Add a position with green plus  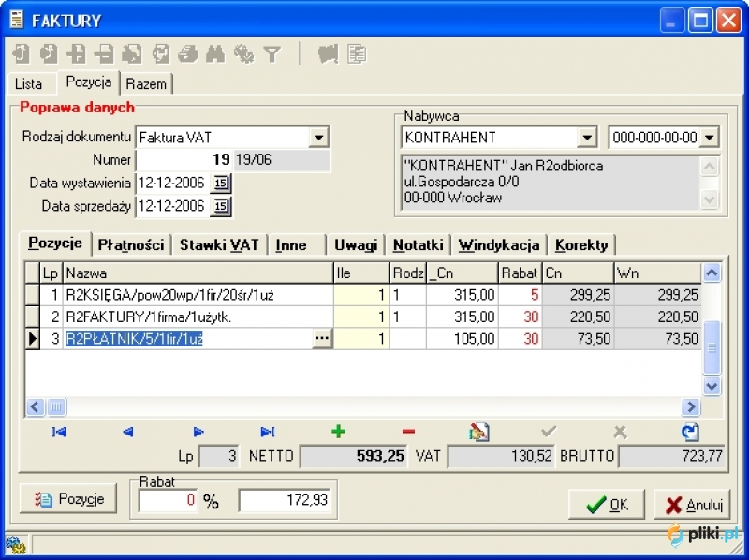(x=338, y=432)
